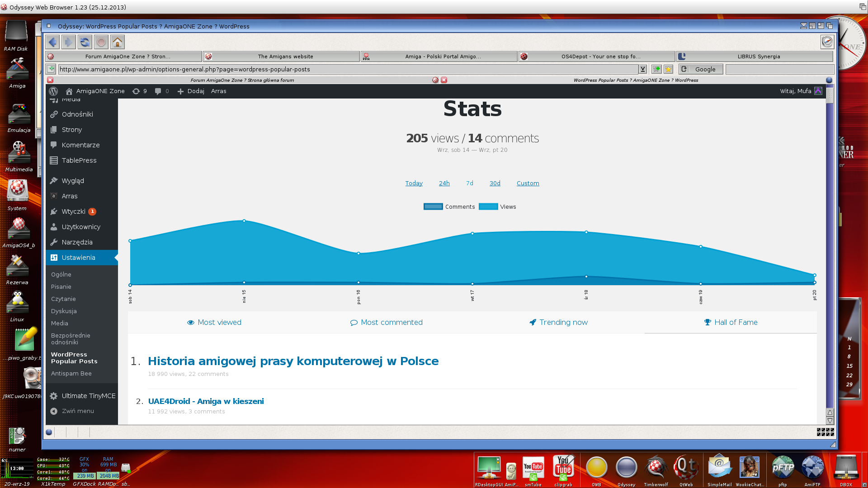Click the WordPress logo in admin bar
The height and width of the screenshot is (488, 868).
pos(53,91)
